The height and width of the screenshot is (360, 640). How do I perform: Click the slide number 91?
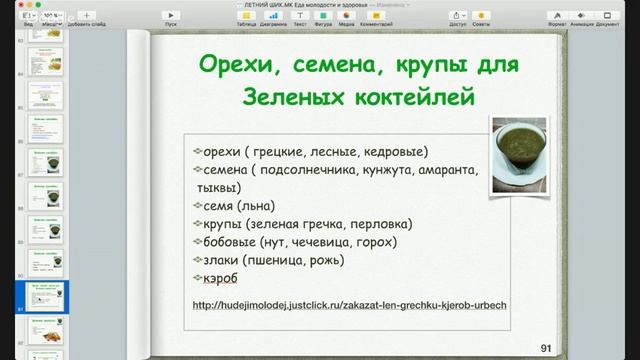click(x=546, y=348)
